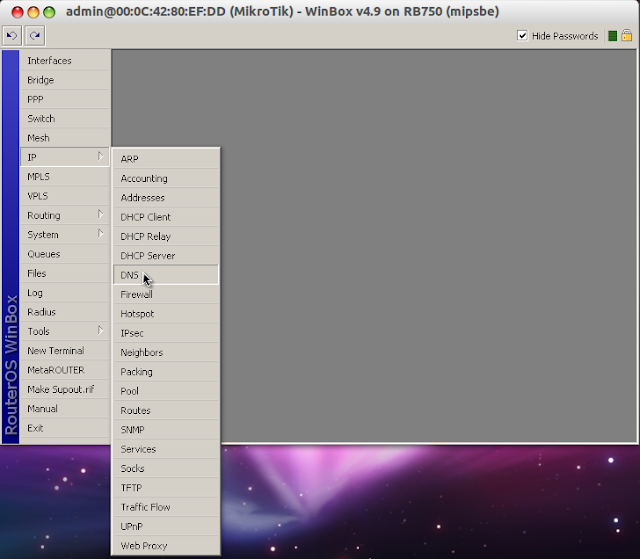
Task: Open DNS from the IP submenu
Action: (166, 275)
